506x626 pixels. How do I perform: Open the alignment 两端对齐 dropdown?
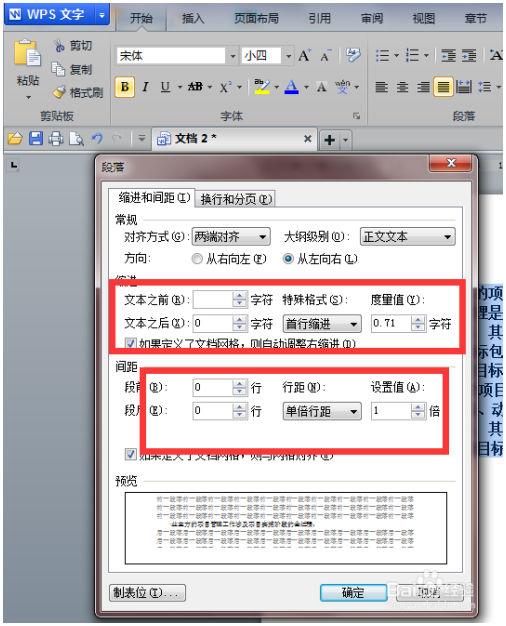pos(231,237)
